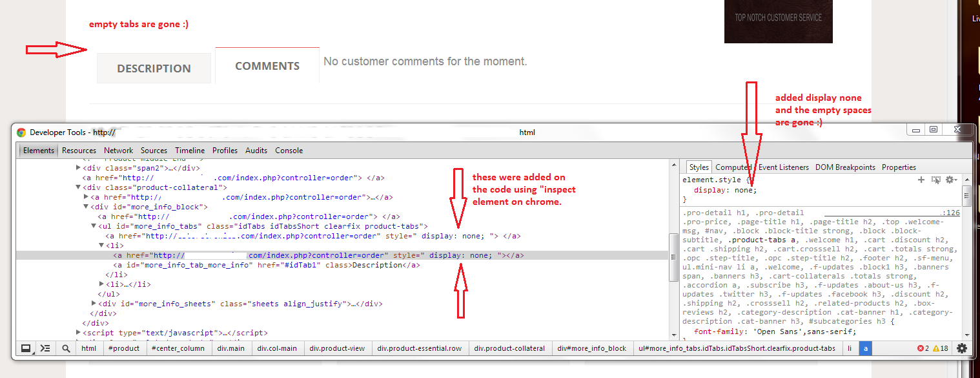Select the more_info_tab_more_info Description anchor row
980x378 pixels.
267,265
